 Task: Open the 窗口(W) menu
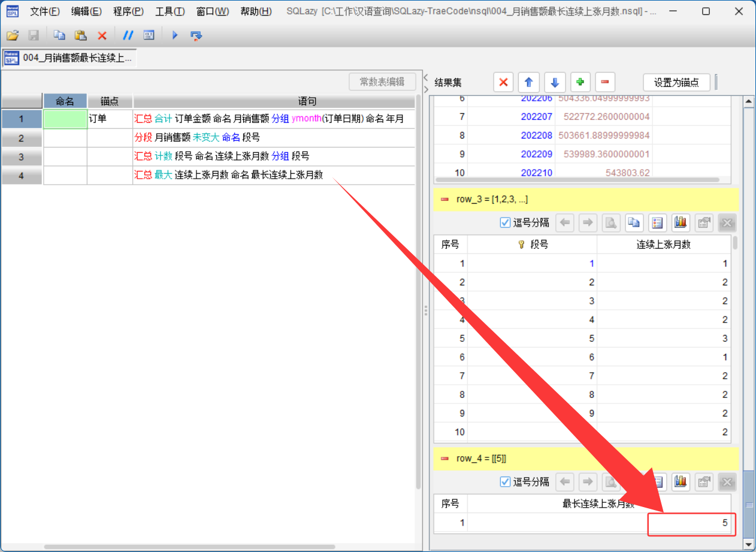[213, 11]
